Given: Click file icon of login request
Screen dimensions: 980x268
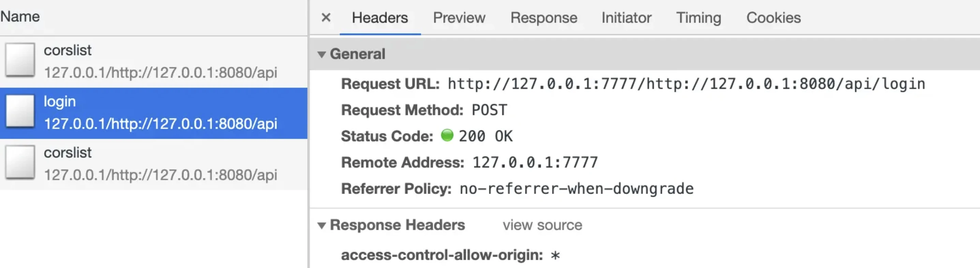Looking at the screenshot, I should 20,111.
